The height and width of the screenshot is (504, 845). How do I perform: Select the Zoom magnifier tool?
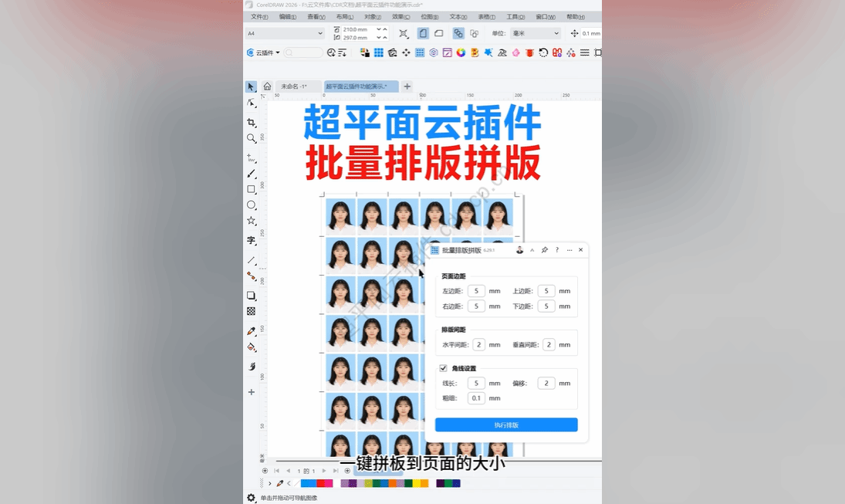[251, 138]
